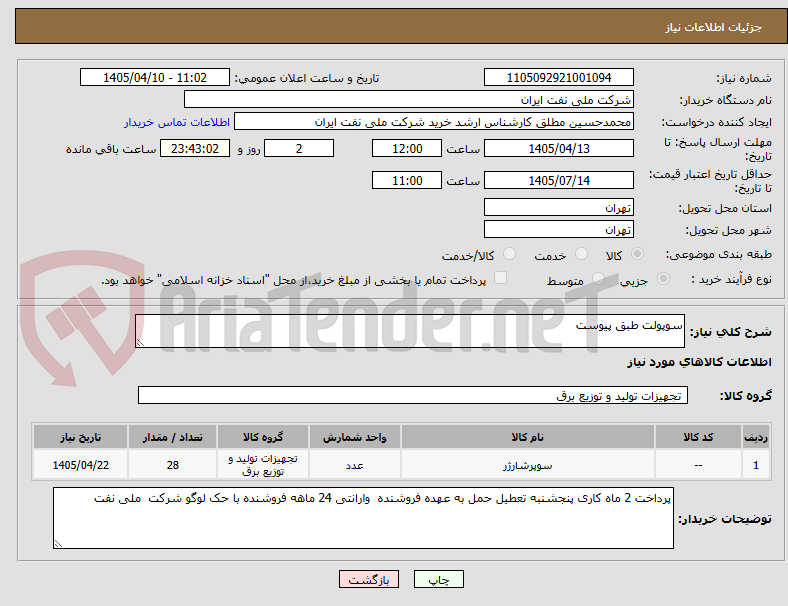Click the buyer name field شرکت ملی نفت ایران

click(409, 99)
